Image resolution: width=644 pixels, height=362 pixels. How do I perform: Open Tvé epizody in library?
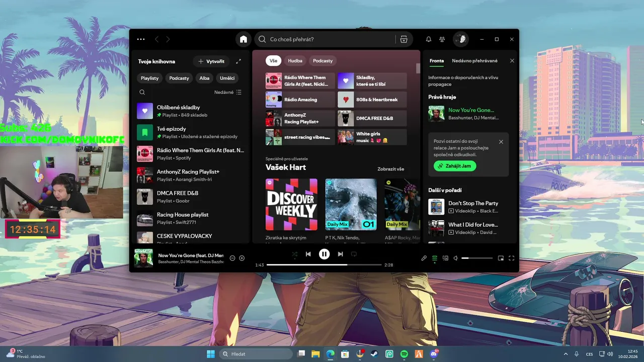pyautogui.click(x=190, y=132)
